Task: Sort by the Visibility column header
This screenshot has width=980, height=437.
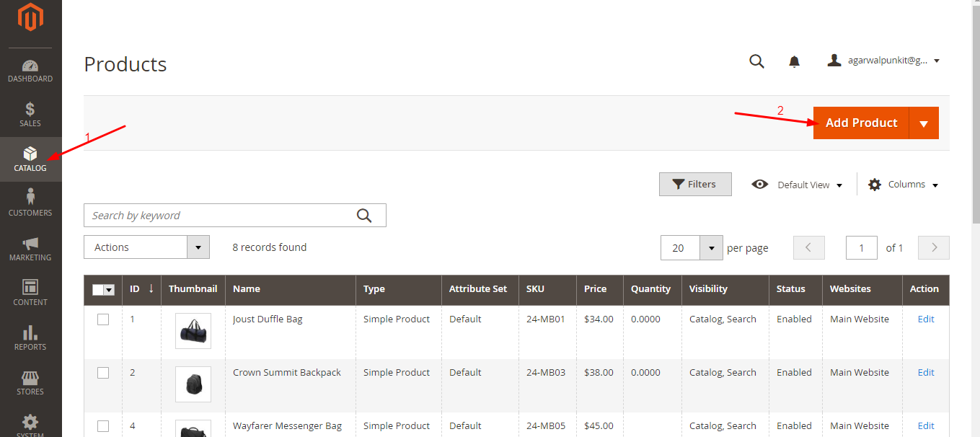Action: pyautogui.click(x=725, y=289)
